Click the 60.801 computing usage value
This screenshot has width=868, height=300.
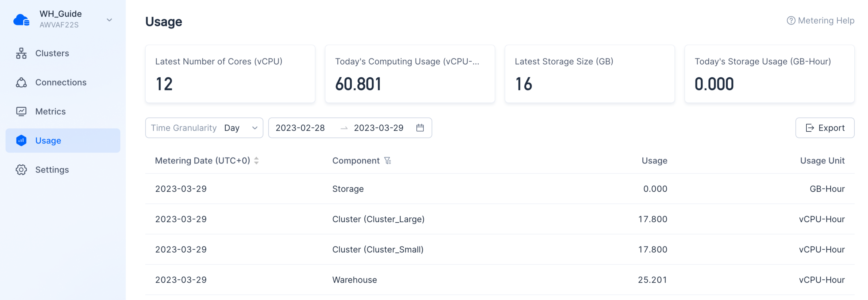(358, 84)
